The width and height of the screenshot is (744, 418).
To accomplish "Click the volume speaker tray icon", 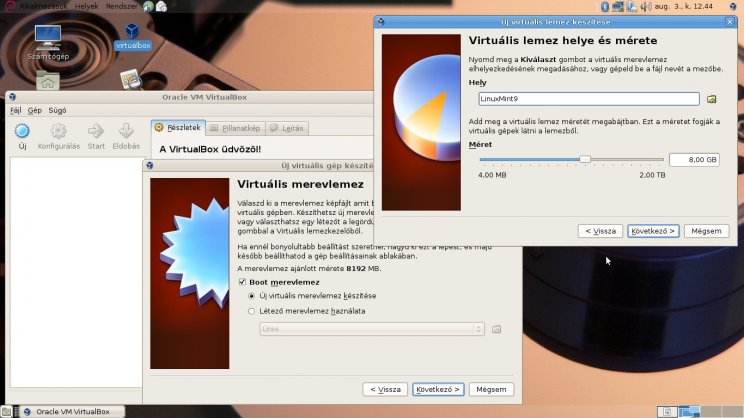I will tap(645, 6).
